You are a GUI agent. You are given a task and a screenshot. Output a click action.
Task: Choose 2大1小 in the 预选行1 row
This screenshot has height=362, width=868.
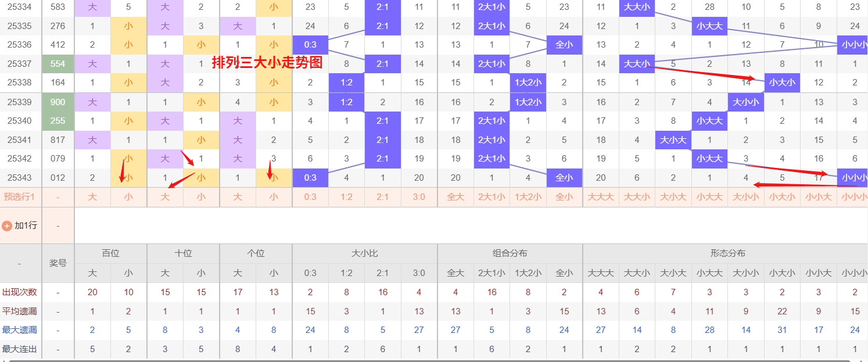(492, 197)
